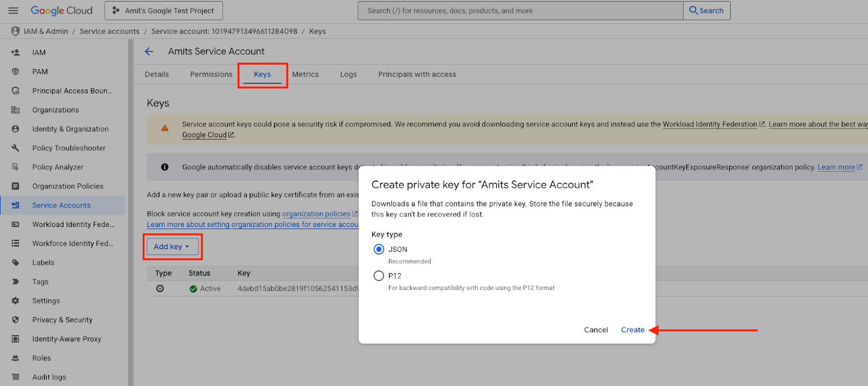Click the back arrow beside Amits Service Account
The image size is (868, 386).
(149, 52)
